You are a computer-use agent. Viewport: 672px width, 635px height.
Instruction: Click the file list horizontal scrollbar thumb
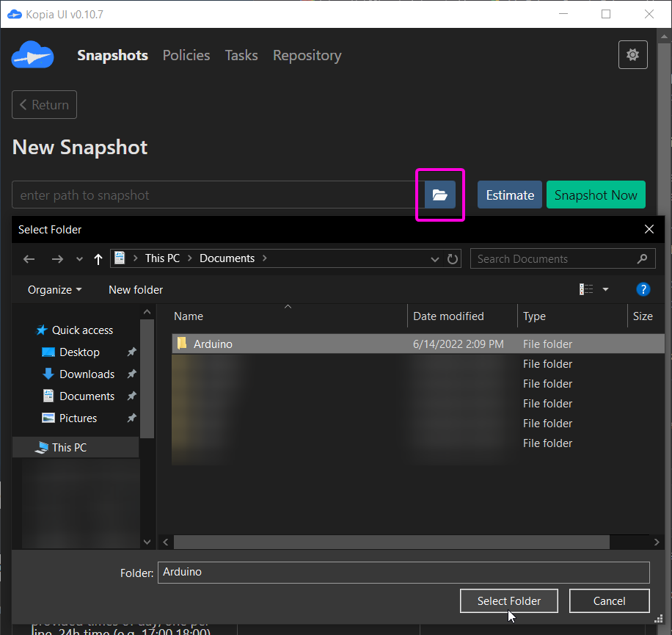(x=391, y=542)
